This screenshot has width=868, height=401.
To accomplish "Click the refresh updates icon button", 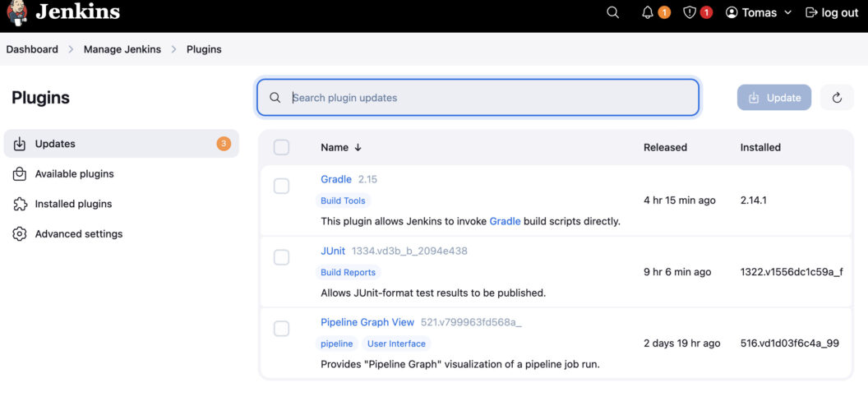I will [837, 97].
